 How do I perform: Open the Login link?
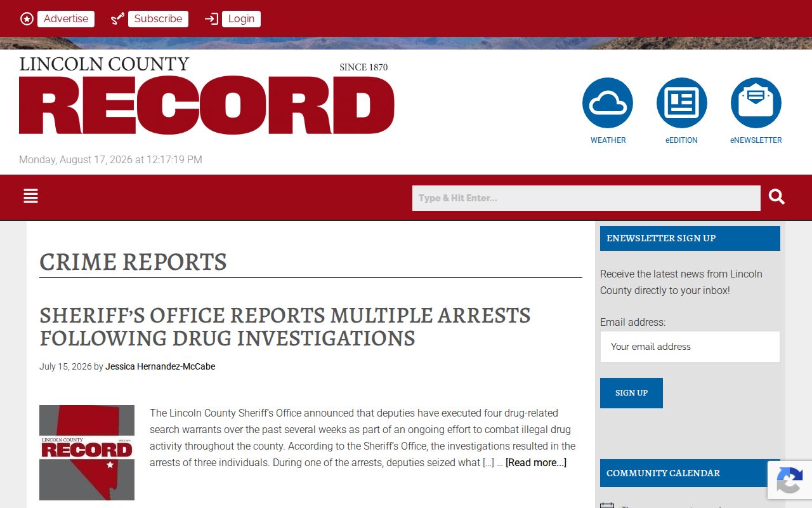tap(241, 19)
